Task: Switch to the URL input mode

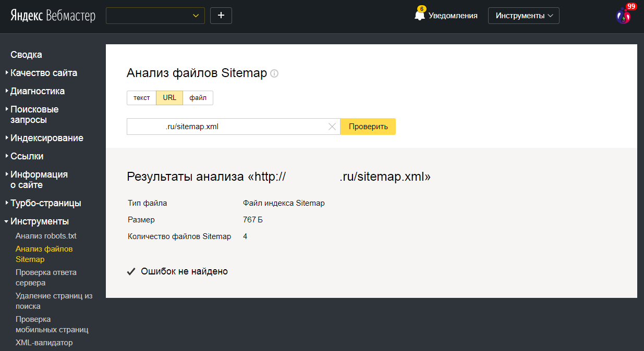Action: point(169,98)
